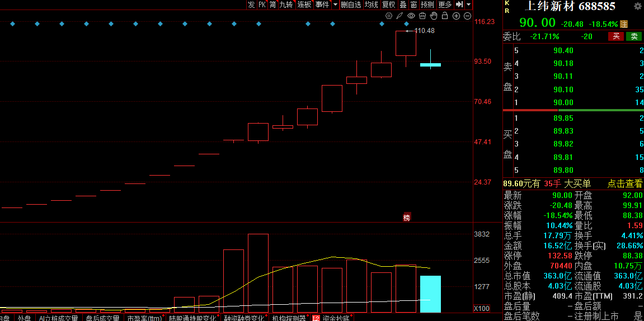Open settings gear beside stock name
This screenshot has height=321, width=644.
[x=637, y=6]
